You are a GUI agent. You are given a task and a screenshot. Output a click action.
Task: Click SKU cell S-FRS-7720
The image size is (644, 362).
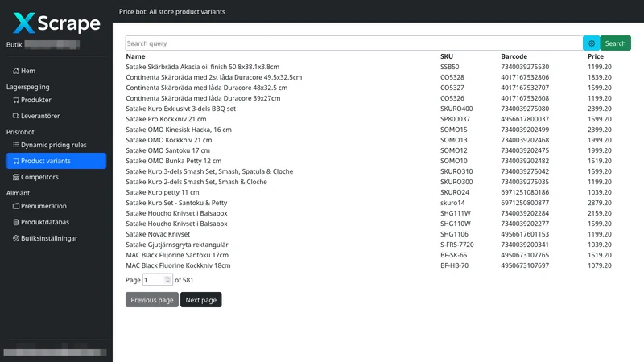456,245
